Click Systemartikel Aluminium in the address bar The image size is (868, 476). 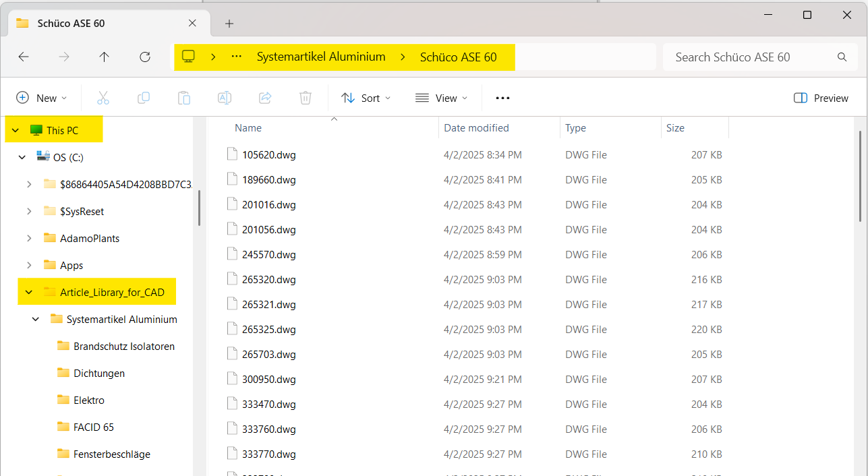[321, 57]
